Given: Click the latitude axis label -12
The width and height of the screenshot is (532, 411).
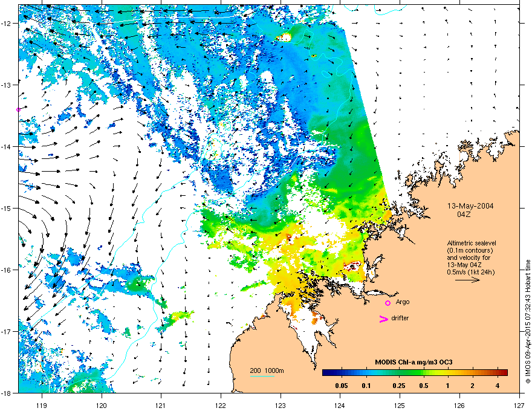Looking at the screenshot, I should (6, 24).
